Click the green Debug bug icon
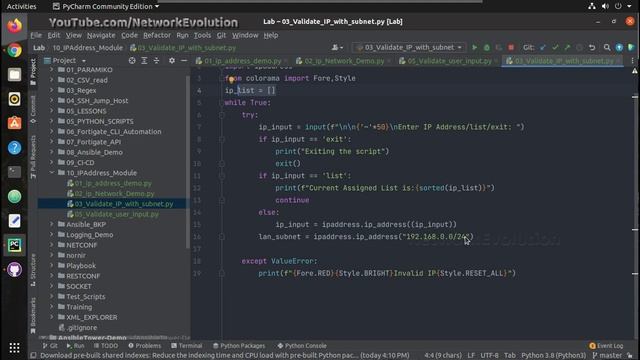The height and width of the screenshot is (360, 640). pos(487,48)
